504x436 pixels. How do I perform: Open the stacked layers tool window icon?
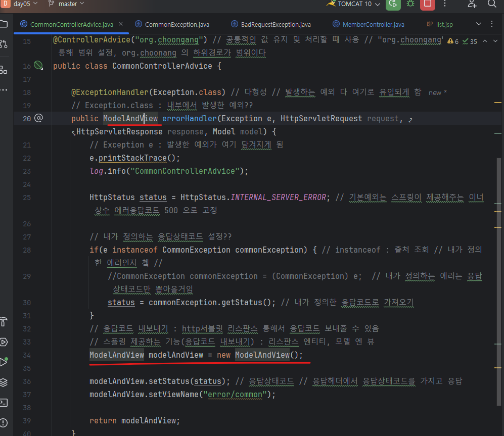pyautogui.click(x=4, y=382)
